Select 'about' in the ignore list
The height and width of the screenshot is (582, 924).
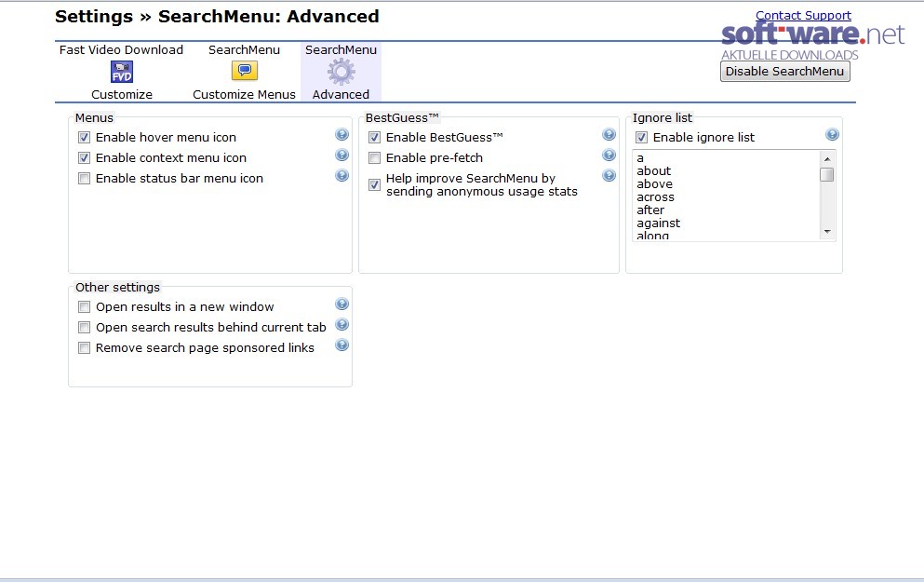coord(653,171)
